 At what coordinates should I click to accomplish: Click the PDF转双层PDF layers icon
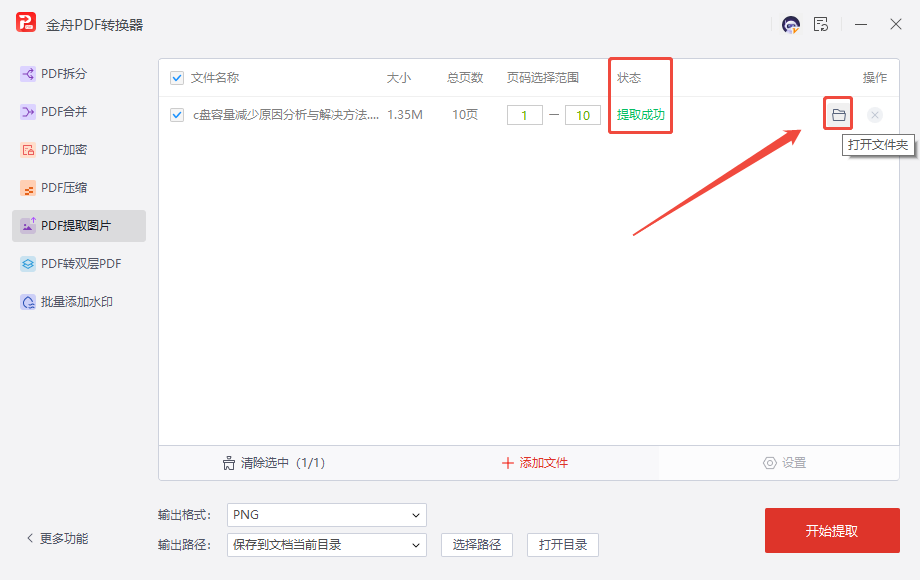coord(28,264)
